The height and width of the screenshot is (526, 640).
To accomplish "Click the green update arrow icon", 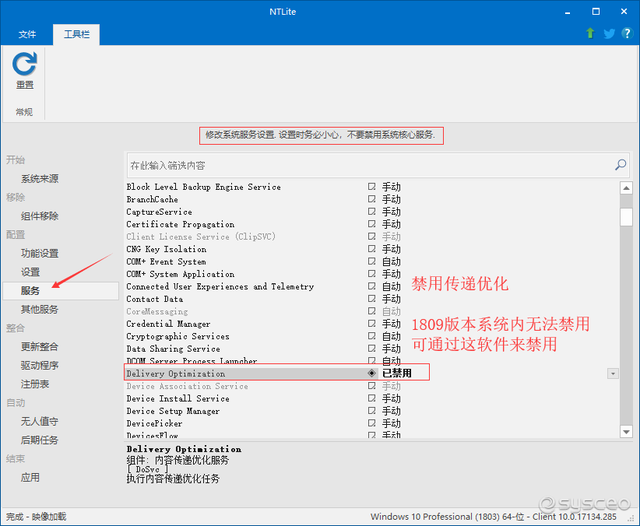I will (590, 33).
